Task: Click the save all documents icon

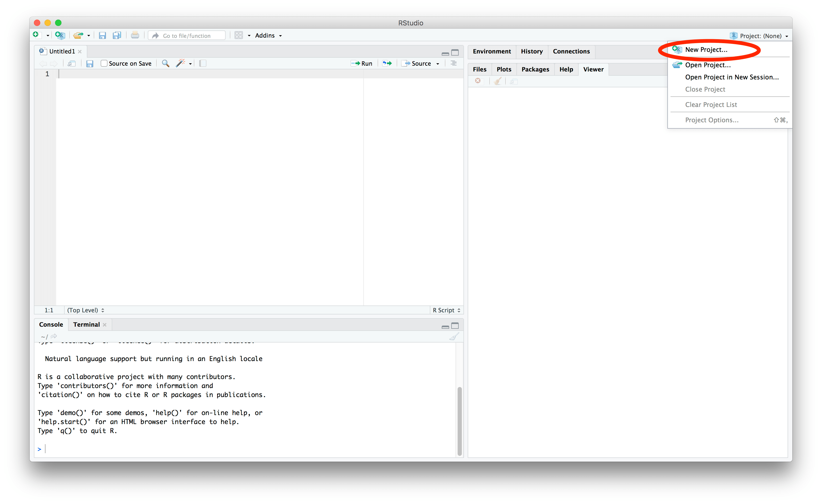Action: pyautogui.click(x=117, y=35)
